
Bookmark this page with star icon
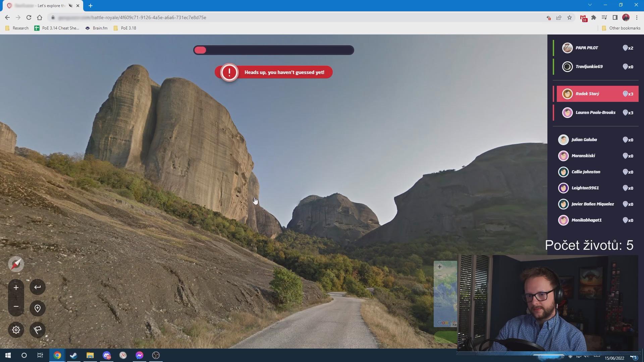tap(570, 17)
